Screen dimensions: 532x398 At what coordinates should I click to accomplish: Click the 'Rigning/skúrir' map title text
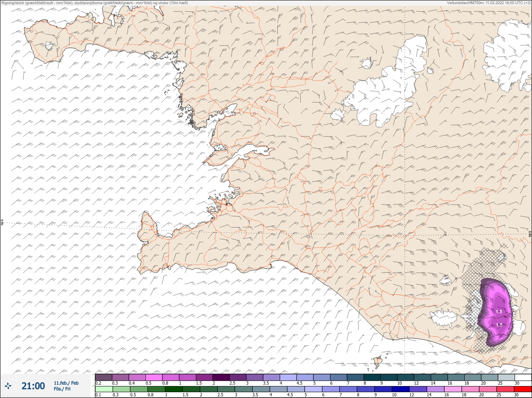13,2
